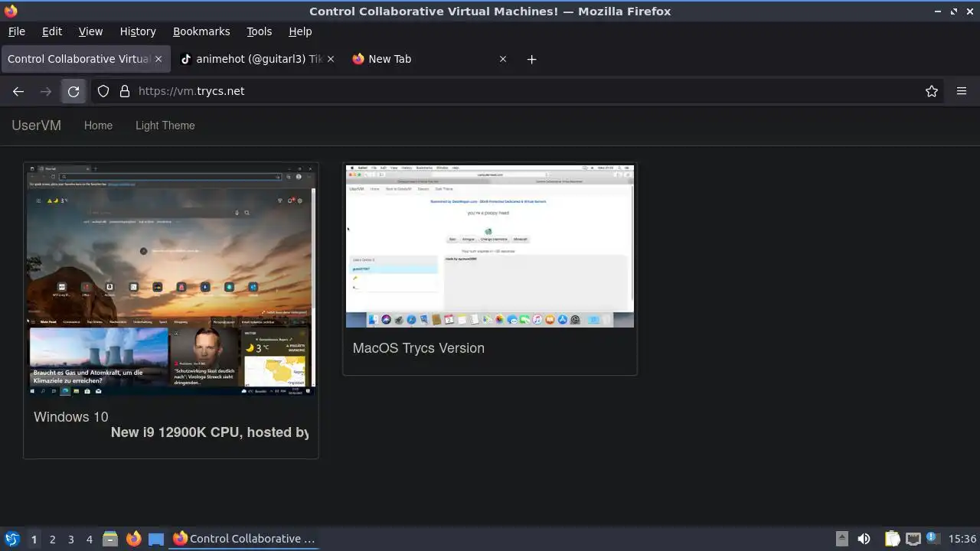Screen dimensions: 980x551
Task: Open the system start menu icon
Action: 11,539
